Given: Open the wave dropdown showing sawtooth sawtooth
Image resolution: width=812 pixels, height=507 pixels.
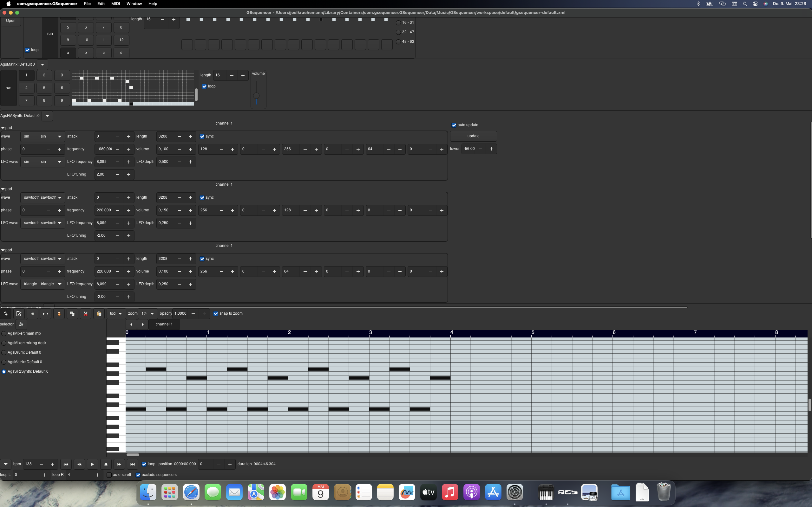Looking at the screenshot, I should pos(42,197).
